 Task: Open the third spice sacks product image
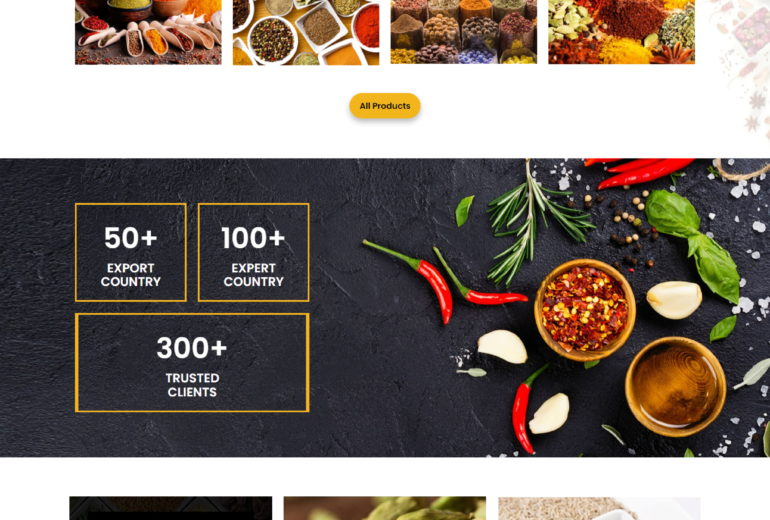[x=464, y=31]
